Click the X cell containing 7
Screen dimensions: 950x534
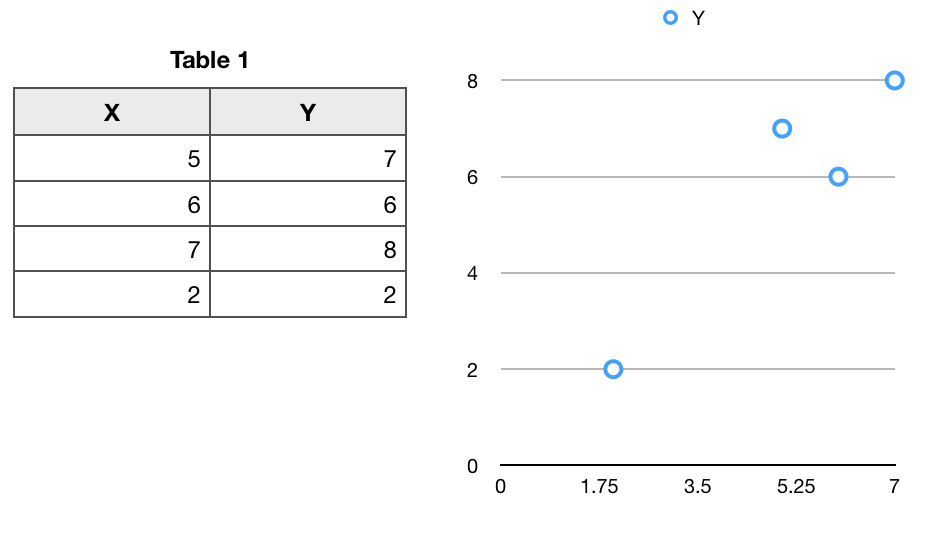112,249
